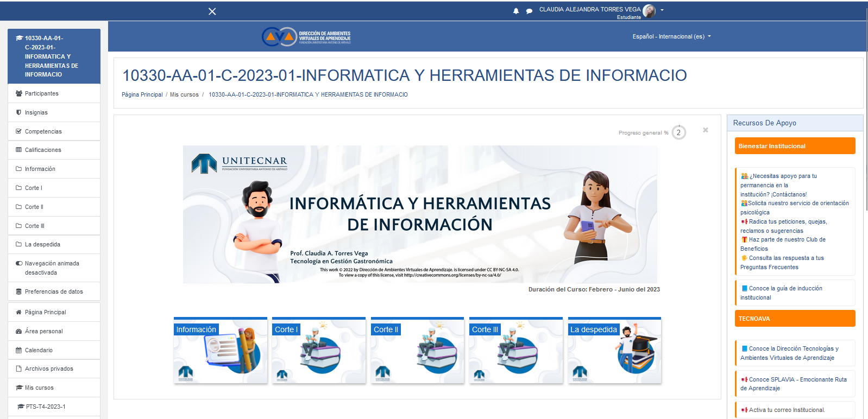Open Calendario in the sidebar
This screenshot has width=868, height=419.
pos(39,350)
